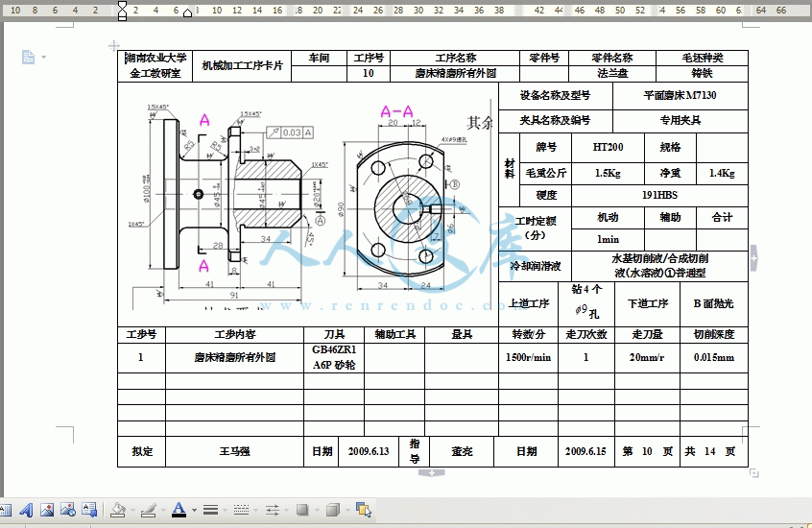Open arrow style options
This screenshot has height=528, width=812.
pos(272,511)
